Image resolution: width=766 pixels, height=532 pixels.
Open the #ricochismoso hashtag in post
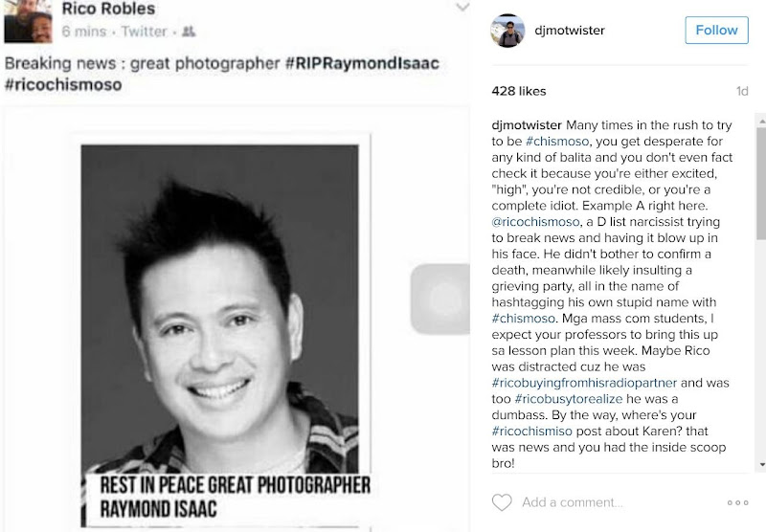click(x=63, y=84)
